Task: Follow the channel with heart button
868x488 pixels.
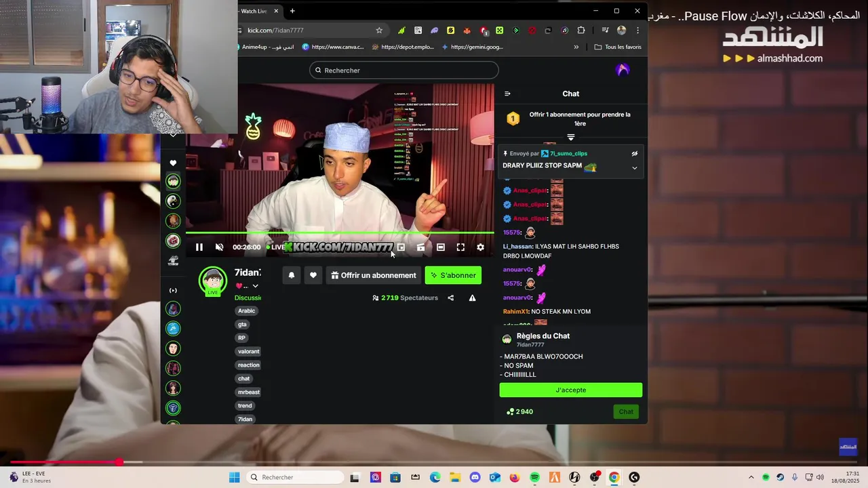Action: 313,275
